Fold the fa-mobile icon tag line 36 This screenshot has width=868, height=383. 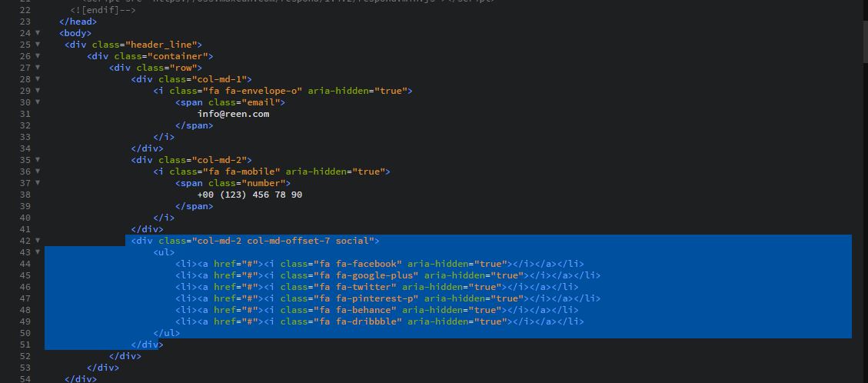pos(38,171)
